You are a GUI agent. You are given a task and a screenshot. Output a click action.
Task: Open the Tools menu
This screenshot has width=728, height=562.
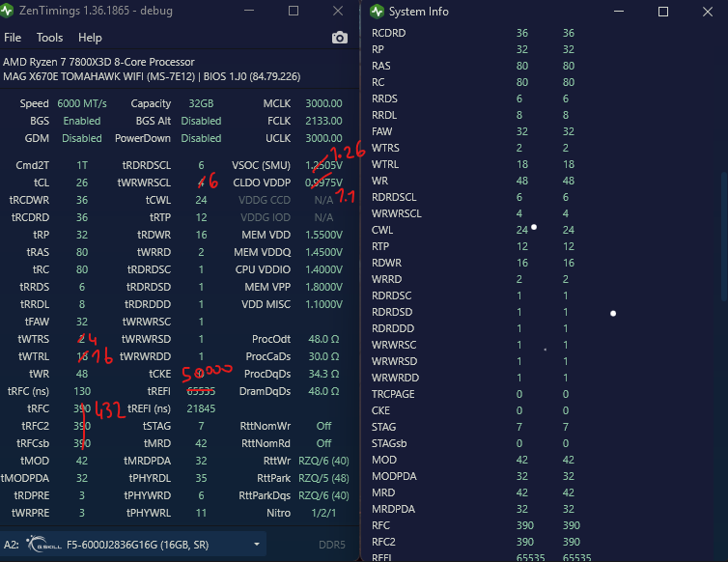[49, 38]
